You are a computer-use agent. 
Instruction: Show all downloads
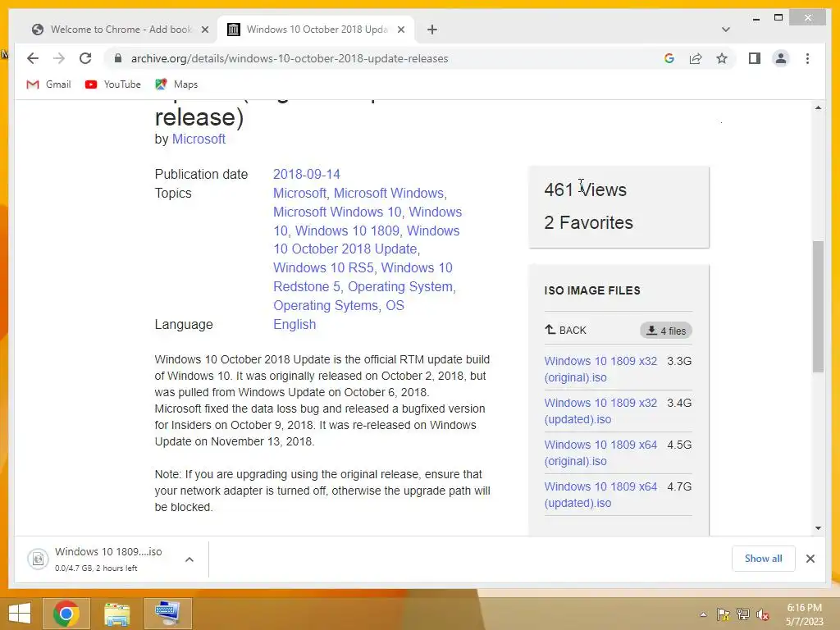coord(764,559)
